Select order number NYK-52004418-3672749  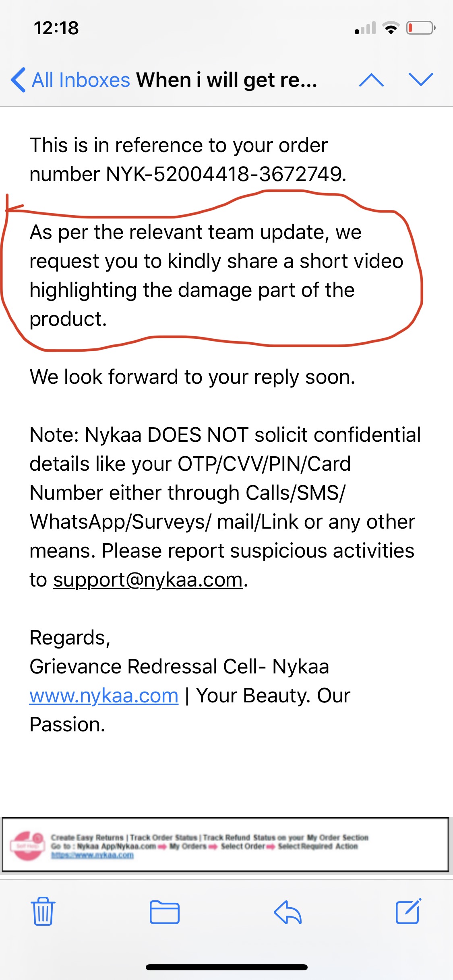[x=225, y=174]
